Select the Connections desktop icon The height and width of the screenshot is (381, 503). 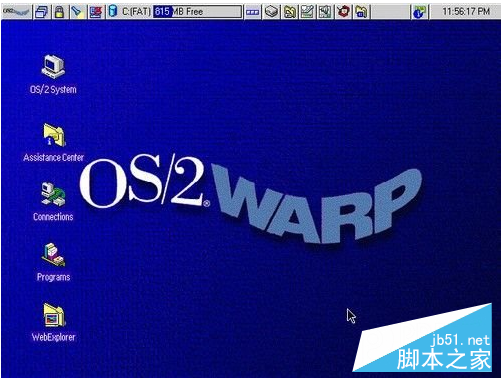click(53, 194)
